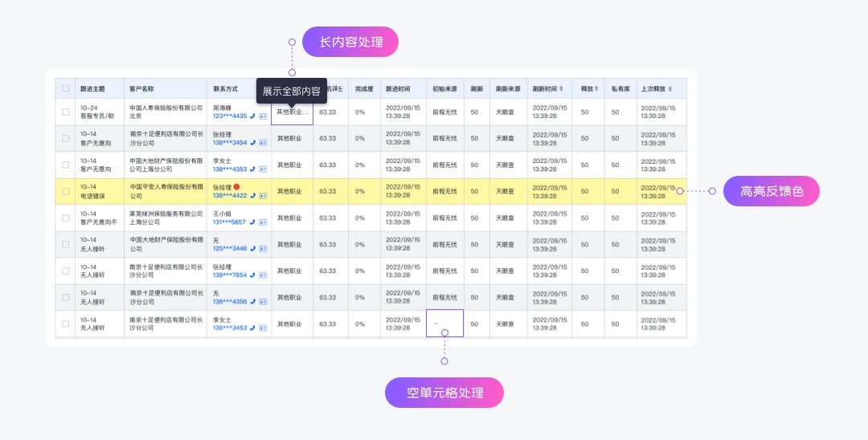This screenshot has height=440, width=868.
Task: Click the 初始来源 column header
Action: (444, 88)
